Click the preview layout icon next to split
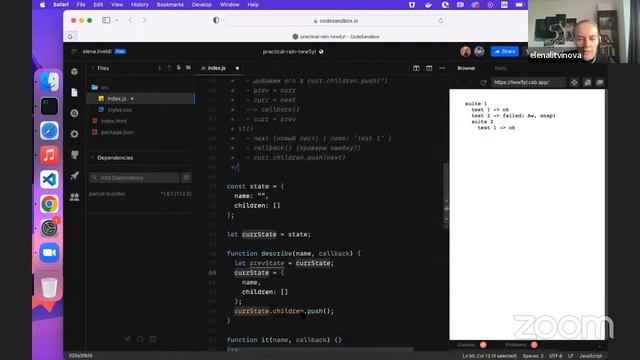The height and width of the screenshot is (360, 640). tap(429, 68)
